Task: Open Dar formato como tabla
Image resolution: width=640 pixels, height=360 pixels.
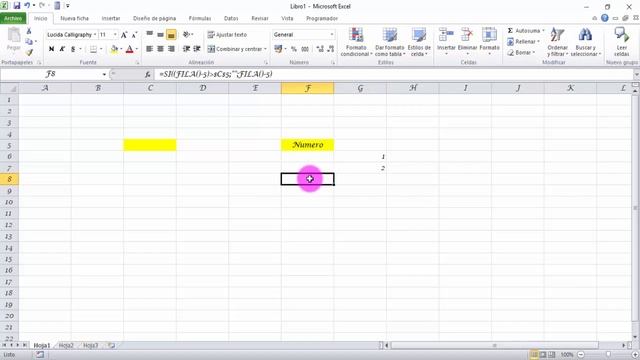Action: 389,42
